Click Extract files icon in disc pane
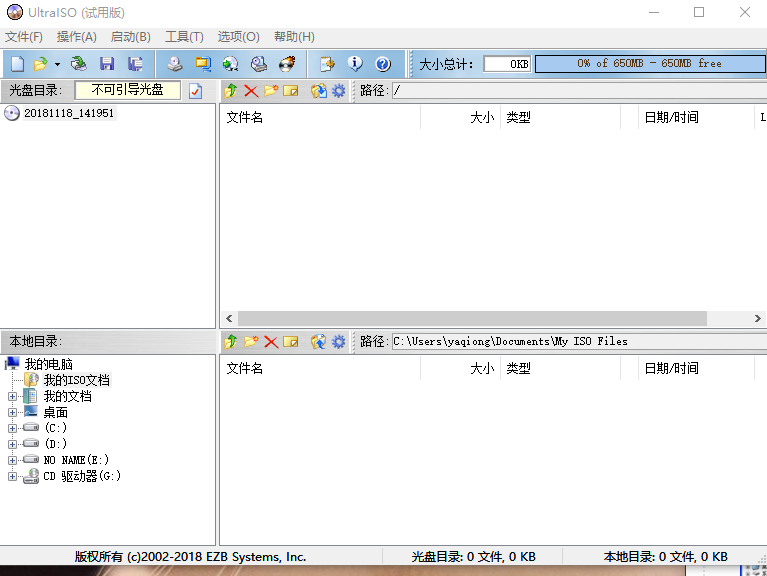The image size is (767, 576). pyautogui.click(x=318, y=90)
